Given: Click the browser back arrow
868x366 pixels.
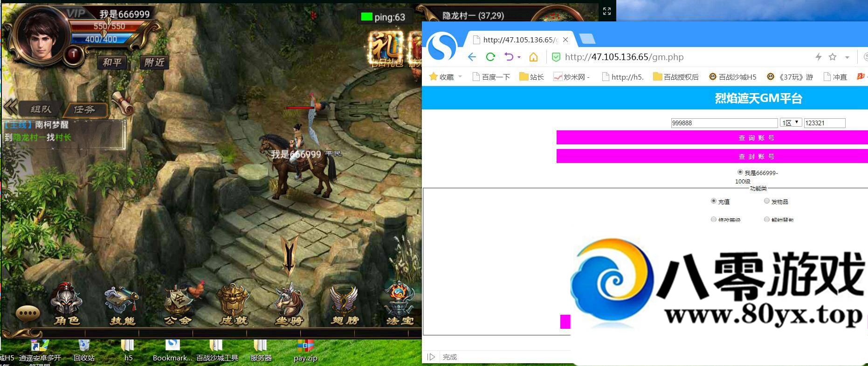Looking at the screenshot, I should coord(472,57).
